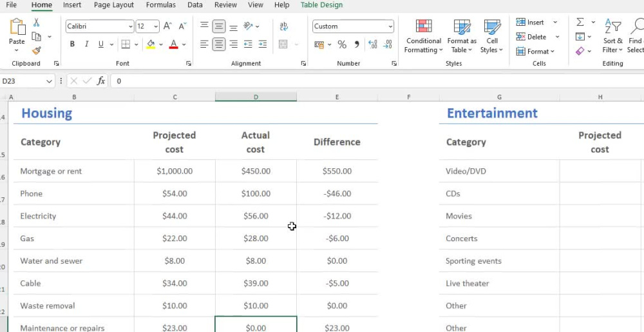Select the $450.00 actual cost cell
Screen dimensions: 644x332
(x=256, y=171)
